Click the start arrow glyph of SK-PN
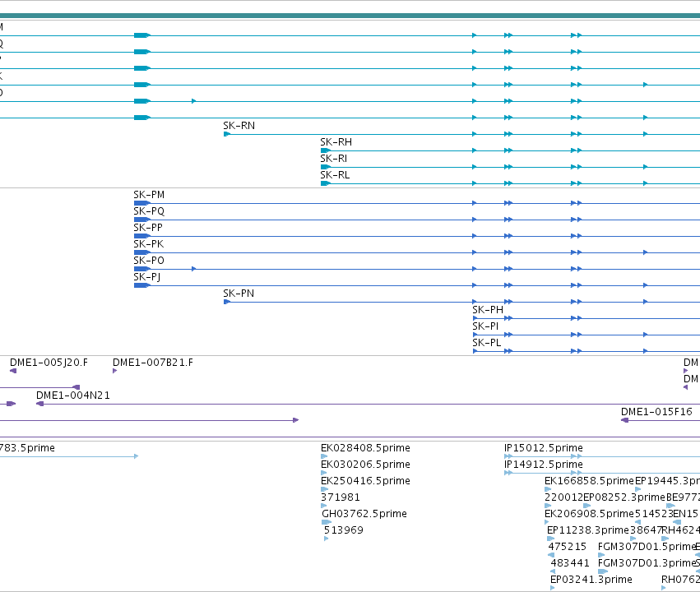This screenshot has width=700, height=592. pos(227,302)
